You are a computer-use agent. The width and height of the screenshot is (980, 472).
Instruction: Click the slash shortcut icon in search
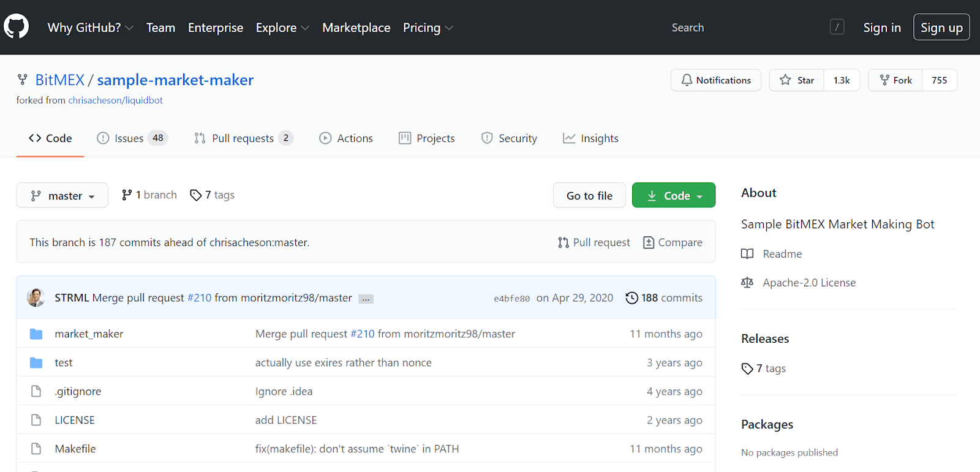tap(837, 27)
